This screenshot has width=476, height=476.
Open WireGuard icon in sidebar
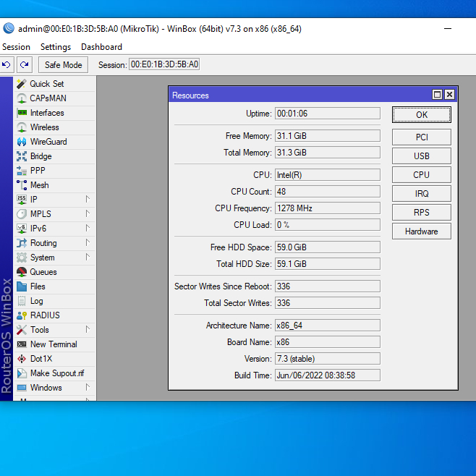coord(22,142)
